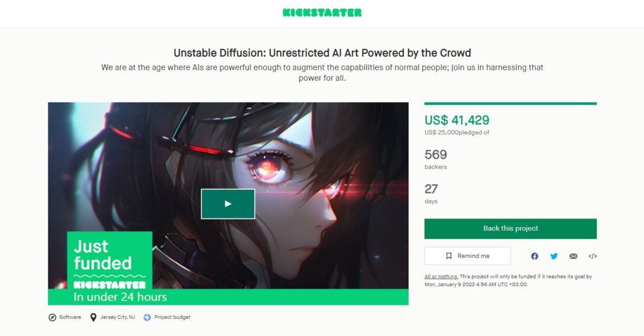Open the All or nothing link
644x336 pixels.
coord(441,276)
